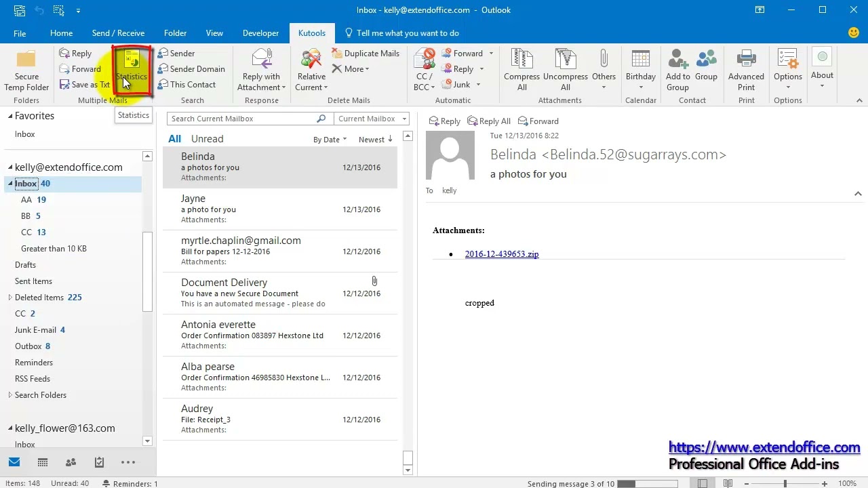Open Advanced Print
The height and width of the screenshot is (488, 868).
click(x=746, y=70)
